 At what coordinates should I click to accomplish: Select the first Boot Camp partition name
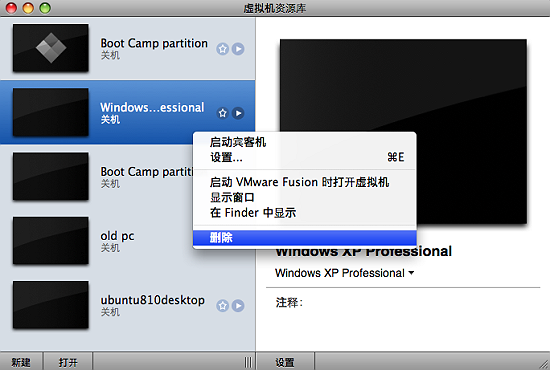click(x=154, y=43)
